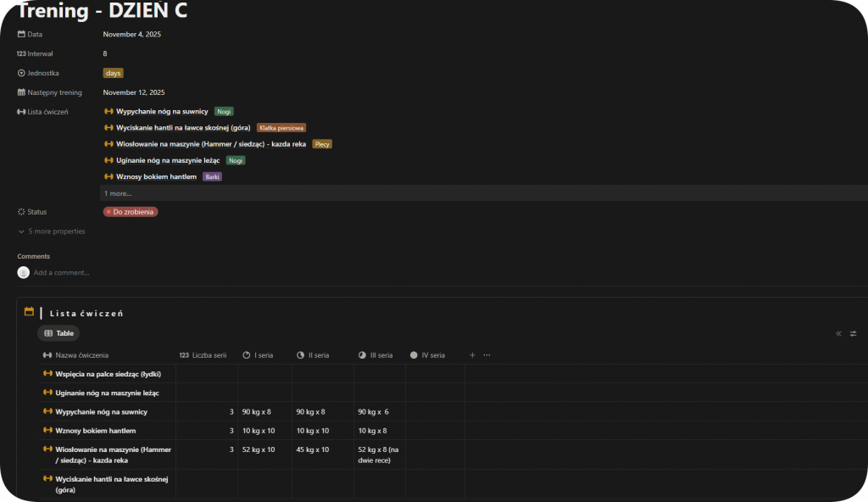The image size is (868, 502).
Task: Show the 1 more… hidden exercises
Action: (118, 193)
